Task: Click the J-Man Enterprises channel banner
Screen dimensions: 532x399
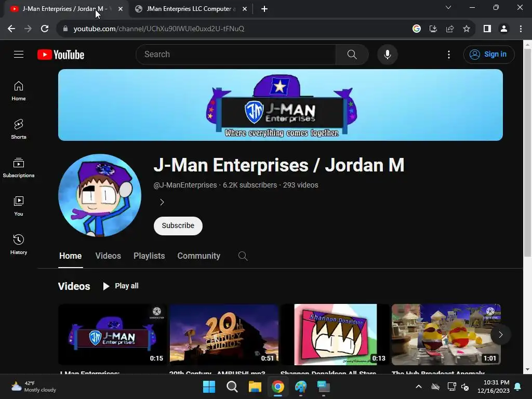Action: pyautogui.click(x=280, y=105)
